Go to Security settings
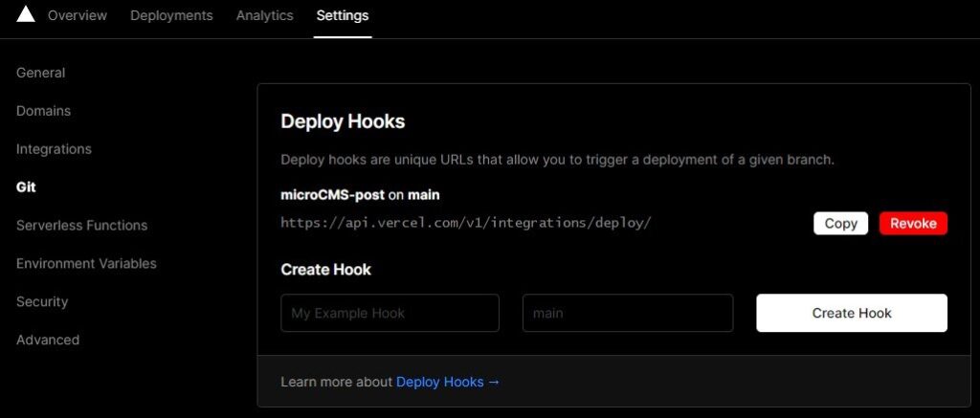Screen dimensions: 980x418 click(42, 301)
